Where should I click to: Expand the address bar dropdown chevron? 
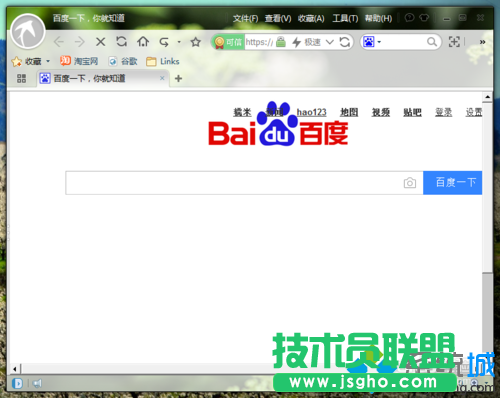[329, 42]
